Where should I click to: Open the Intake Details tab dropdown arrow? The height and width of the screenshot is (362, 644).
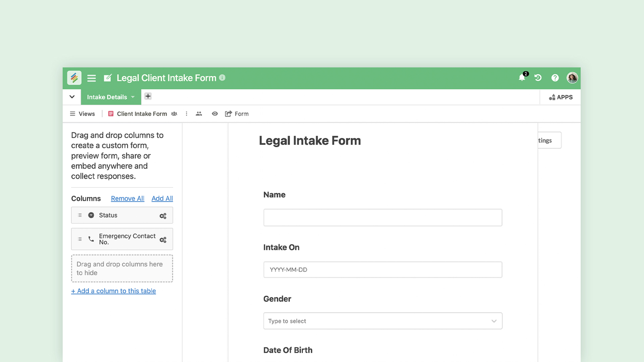(133, 97)
